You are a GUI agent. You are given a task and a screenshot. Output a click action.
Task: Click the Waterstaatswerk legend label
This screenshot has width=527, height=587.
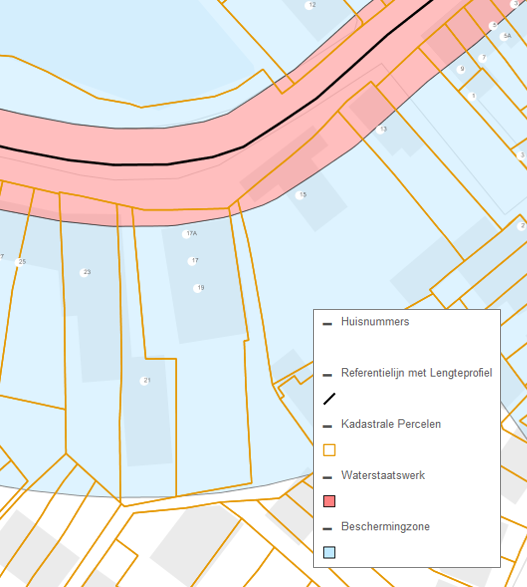coord(383,475)
